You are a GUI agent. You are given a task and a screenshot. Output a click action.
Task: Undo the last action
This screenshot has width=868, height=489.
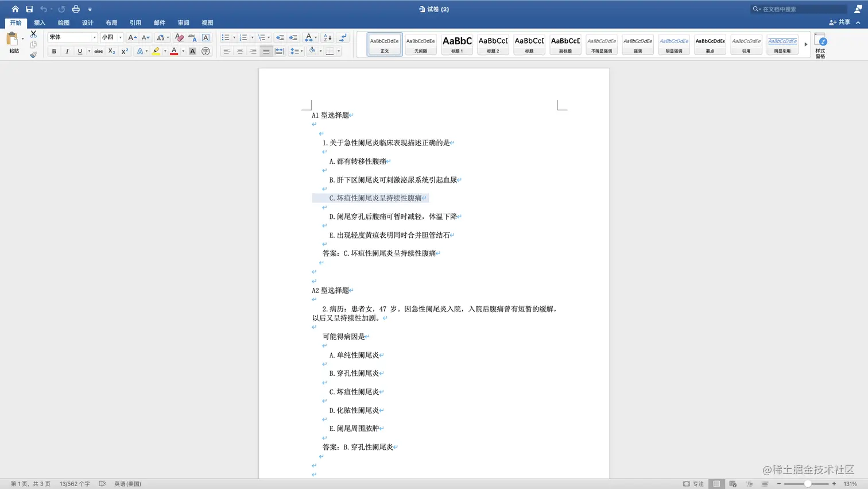tap(44, 9)
